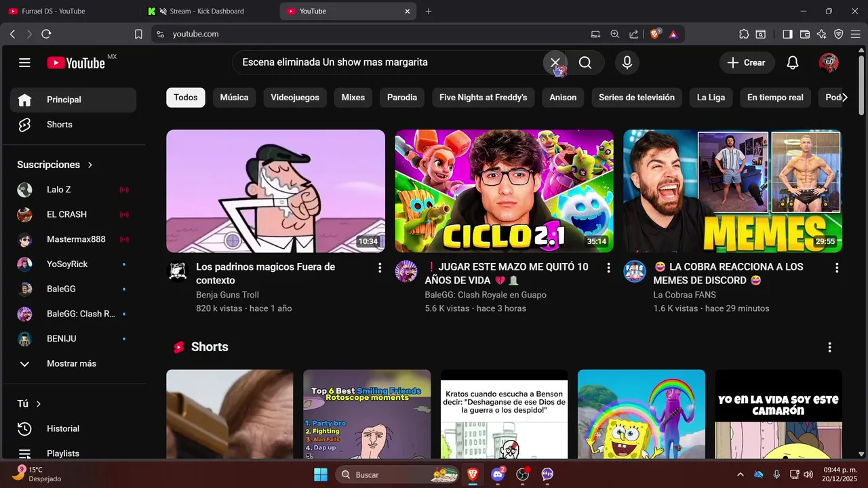Select the La Liga chip

[x=711, y=98]
